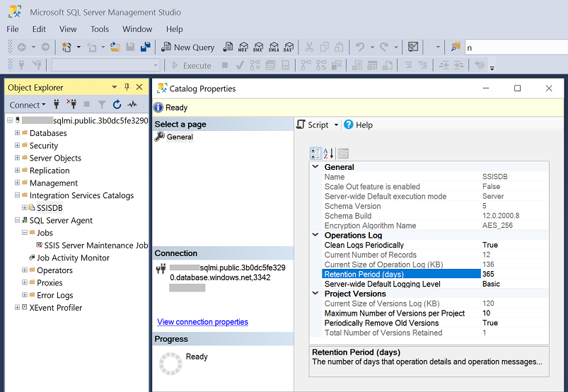
Task: Open the Script dropdown arrow
Action: click(x=335, y=125)
